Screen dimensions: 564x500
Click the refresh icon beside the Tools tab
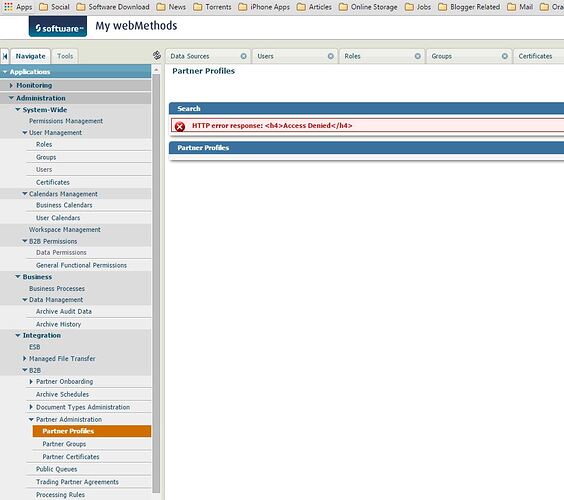coord(157,55)
